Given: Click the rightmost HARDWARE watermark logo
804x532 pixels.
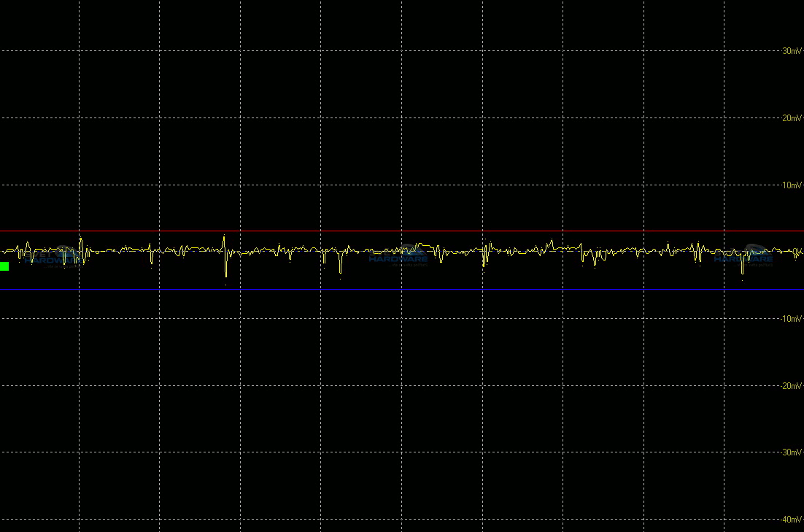Looking at the screenshot, I should pyautogui.click(x=743, y=256).
